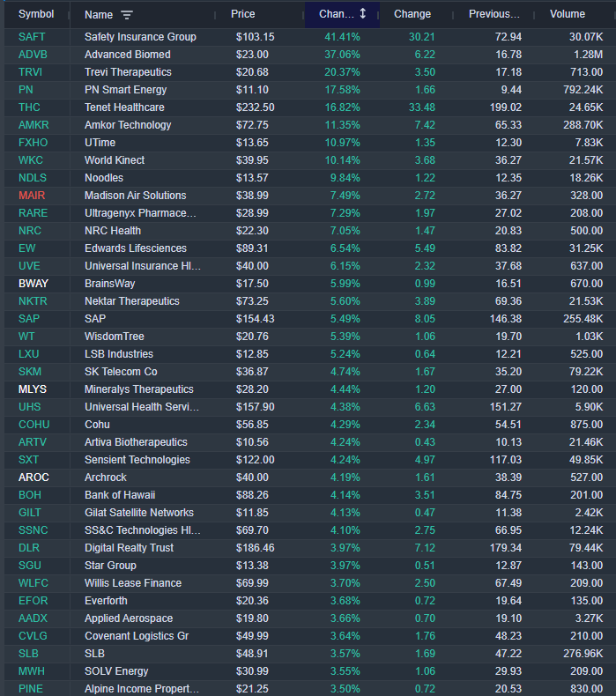Open the NKTR ticker symbol
Viewport: 616px width, 696px height.
[33, 301]
